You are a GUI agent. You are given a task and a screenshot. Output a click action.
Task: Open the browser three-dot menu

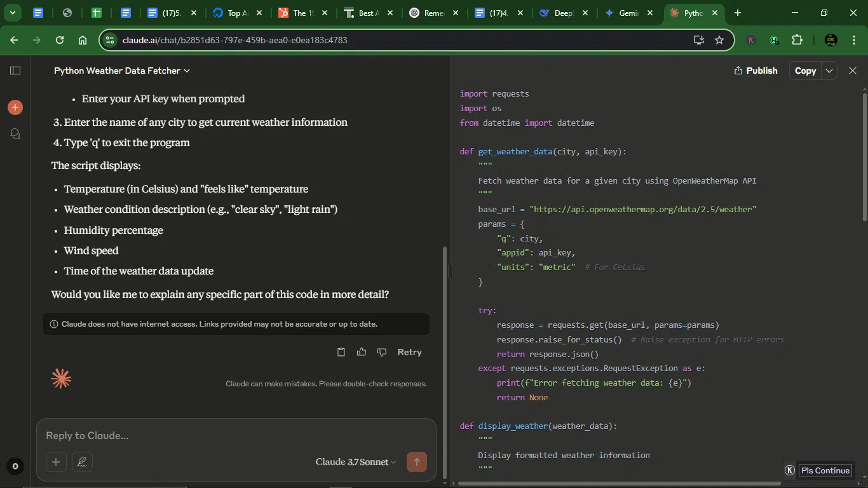(853, 40)
